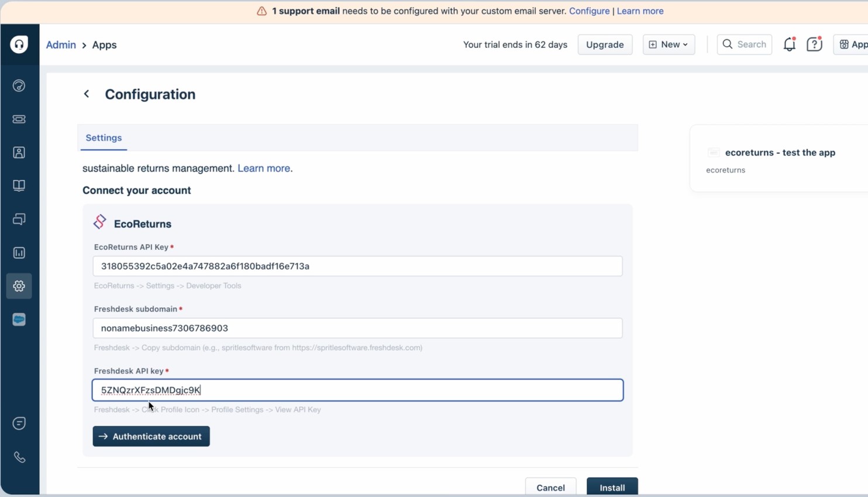Screen dimensions: 868x497
Task: Open the Analytics chart icon in sidebar
Action: click(19, 253)
